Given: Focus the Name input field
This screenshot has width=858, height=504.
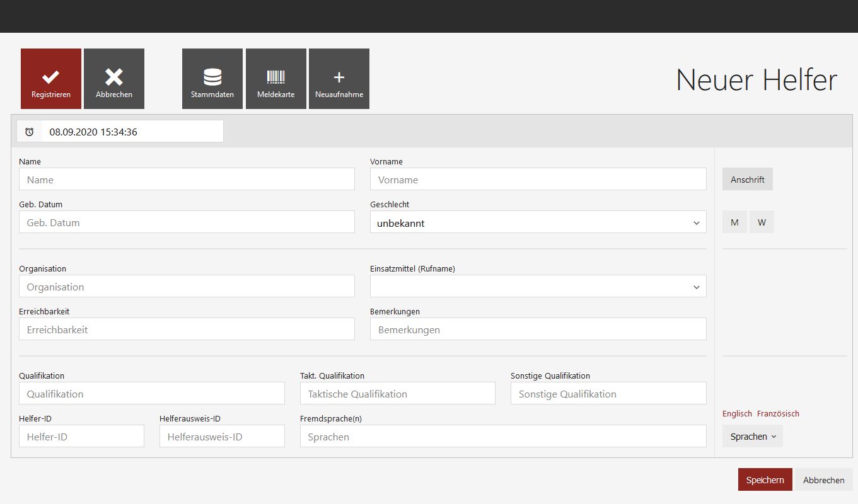Looking at the screenshot, I should pos(187,180).
